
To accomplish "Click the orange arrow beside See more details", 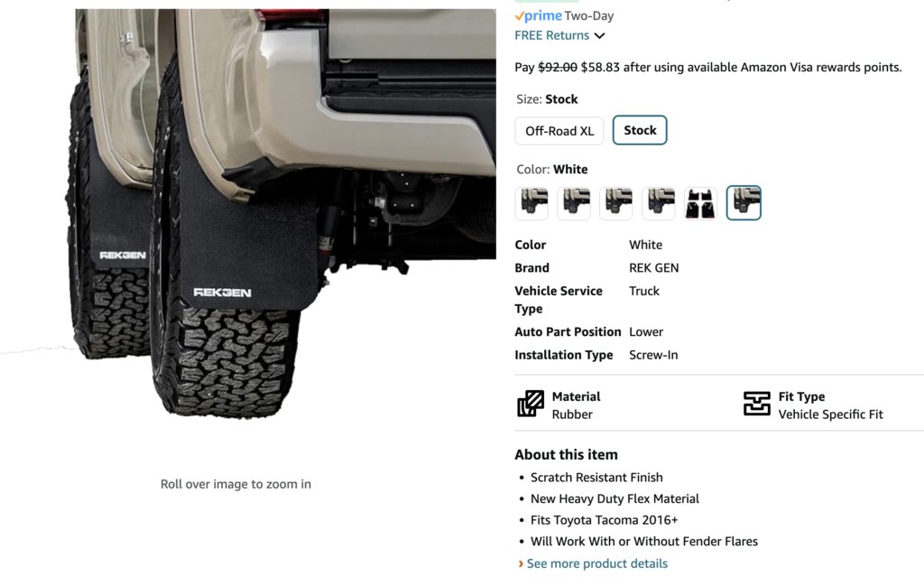I will (x=521, y=564).
